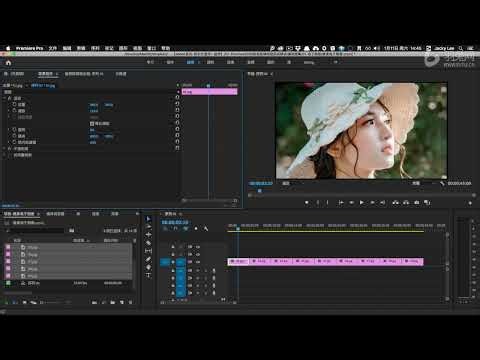This screenshot has width=480, height=360.
Task: Step back one frame in Program monitor
Action: point(351,202)
